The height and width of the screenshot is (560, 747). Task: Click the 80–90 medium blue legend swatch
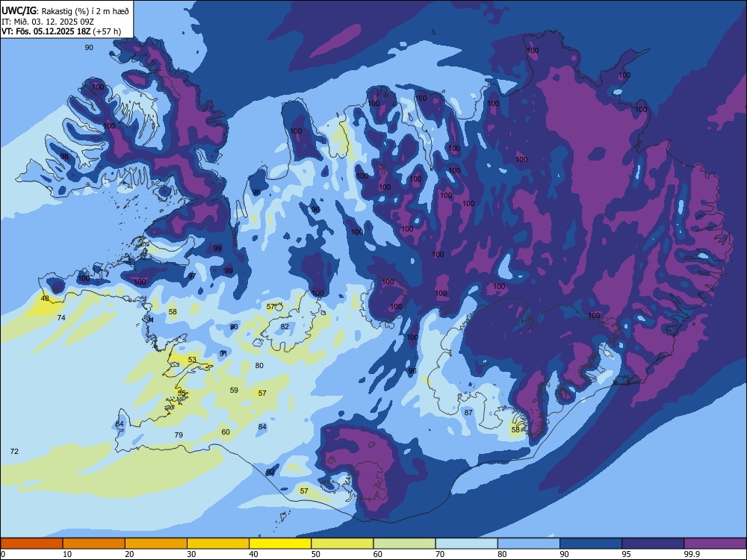click(529, 544)
